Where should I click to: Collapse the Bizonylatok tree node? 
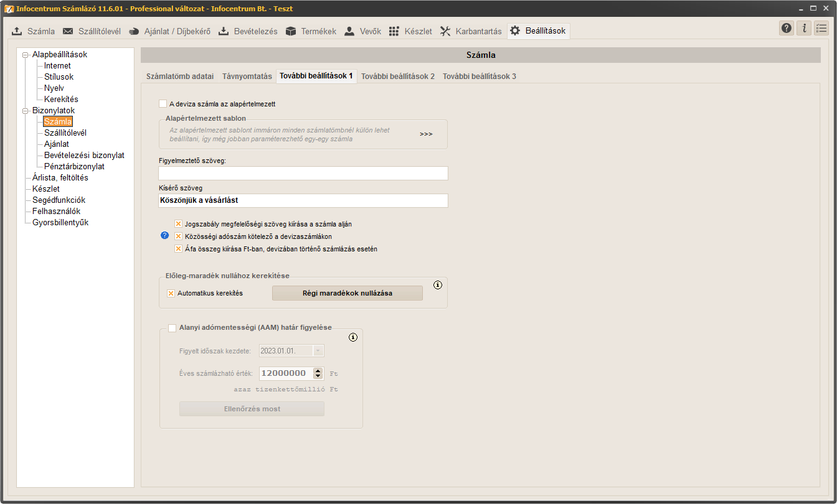point(26,111)
